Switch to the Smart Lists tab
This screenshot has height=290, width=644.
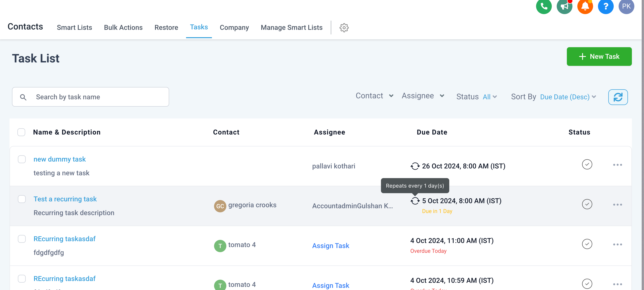click(75, 28)
